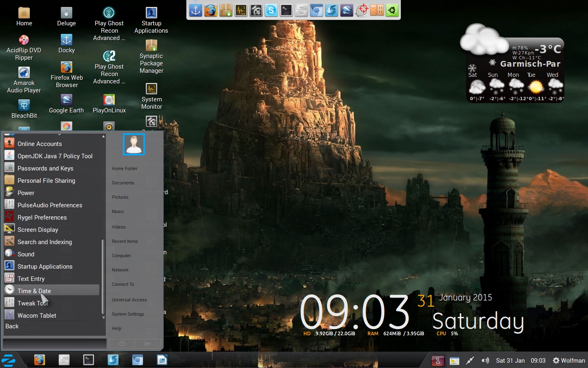Select OpenJDK Java 7 Policy Tool

[51, 156]
